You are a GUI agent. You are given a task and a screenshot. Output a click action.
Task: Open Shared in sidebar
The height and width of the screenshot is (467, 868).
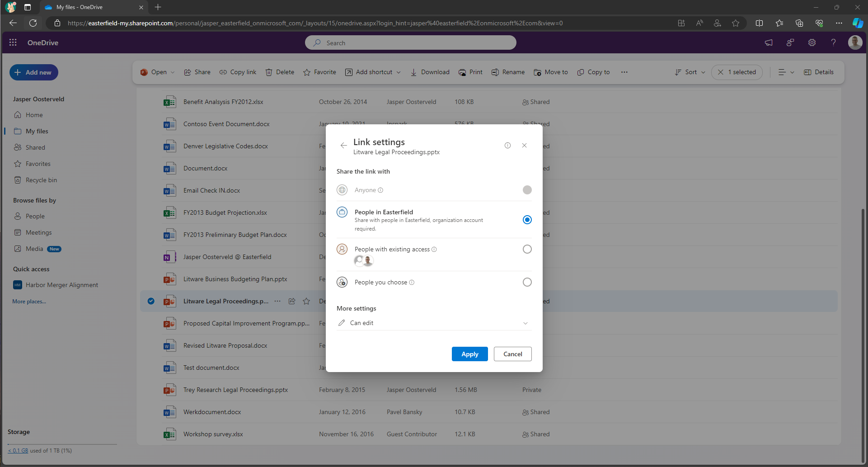click(x=35, y=147)
